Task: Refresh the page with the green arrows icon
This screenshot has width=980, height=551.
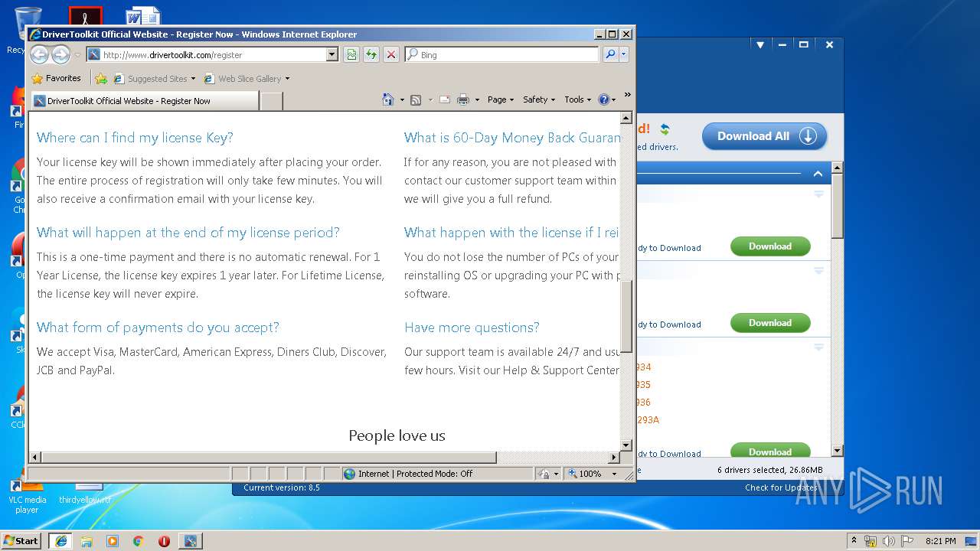Action: (371, 54)
